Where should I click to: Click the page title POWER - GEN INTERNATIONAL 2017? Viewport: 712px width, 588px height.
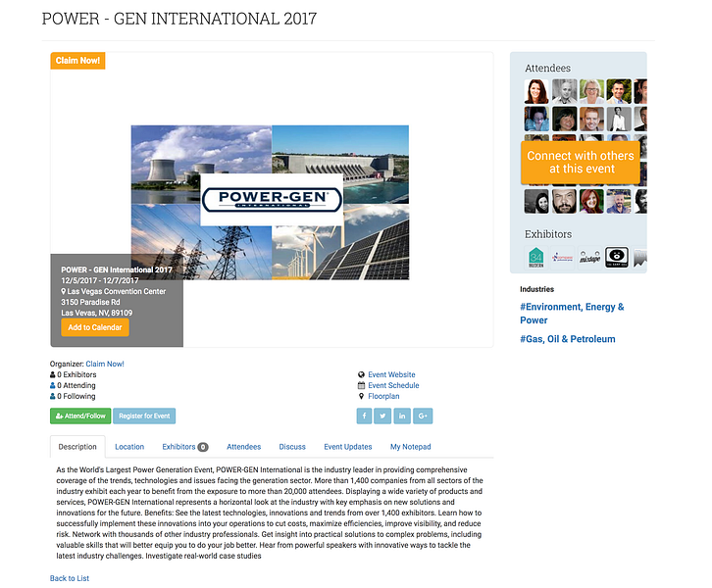179,19
